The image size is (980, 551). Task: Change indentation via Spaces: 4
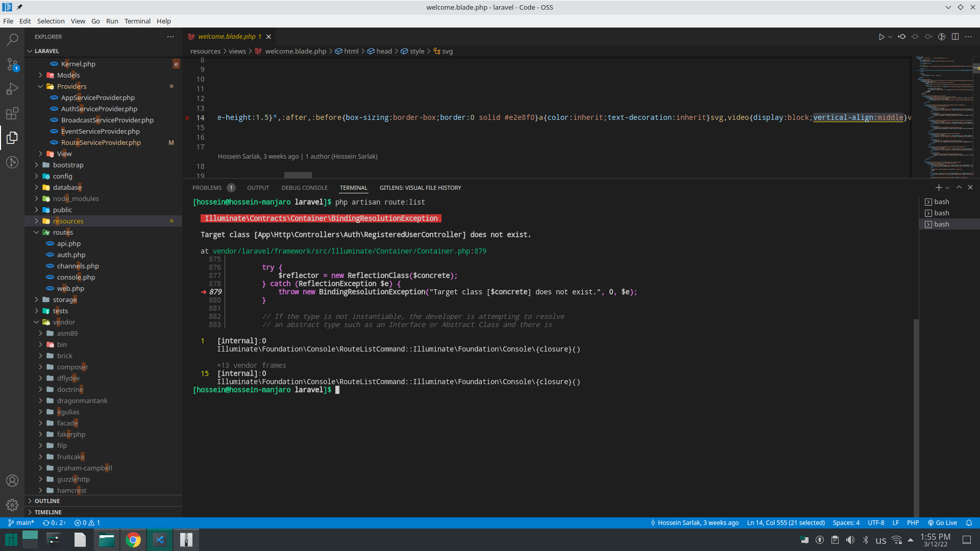(846, 523)
